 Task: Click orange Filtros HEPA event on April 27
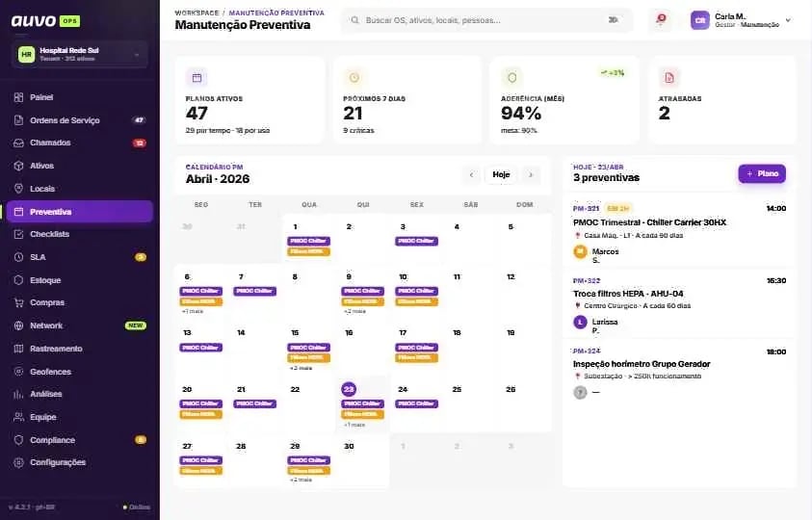[201, 471]
